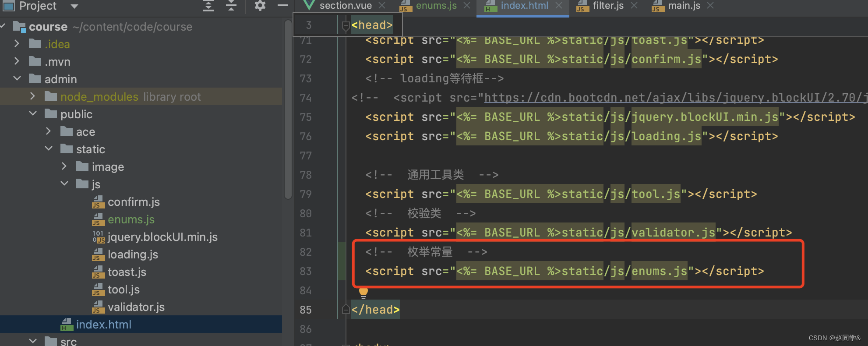Click line number 79 in gutter

coord(306,194)
